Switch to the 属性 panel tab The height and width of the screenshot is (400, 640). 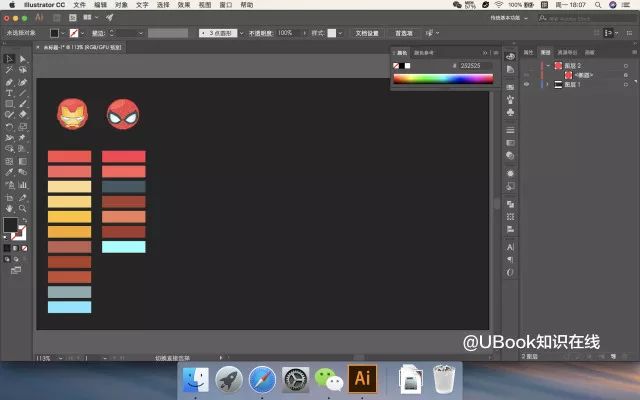click(x=528, y=52)
